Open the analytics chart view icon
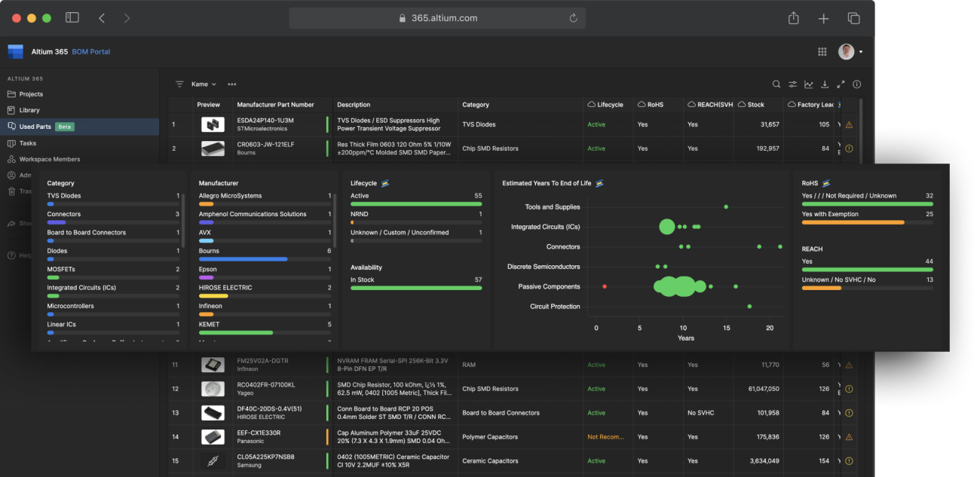 (x=808, y=84)
